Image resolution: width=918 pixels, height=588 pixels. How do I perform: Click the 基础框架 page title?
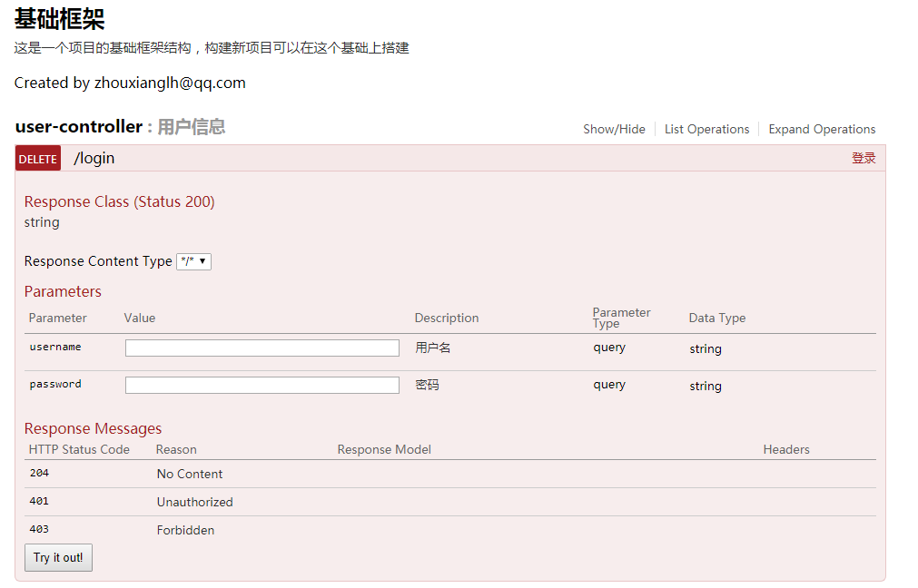click(x=58, y=18)
